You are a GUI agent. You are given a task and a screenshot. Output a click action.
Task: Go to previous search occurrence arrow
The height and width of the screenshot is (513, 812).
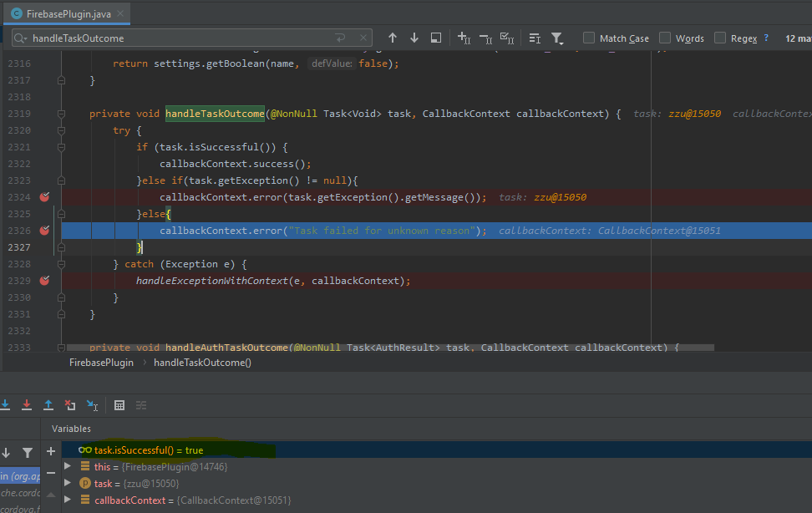point(393,38)
